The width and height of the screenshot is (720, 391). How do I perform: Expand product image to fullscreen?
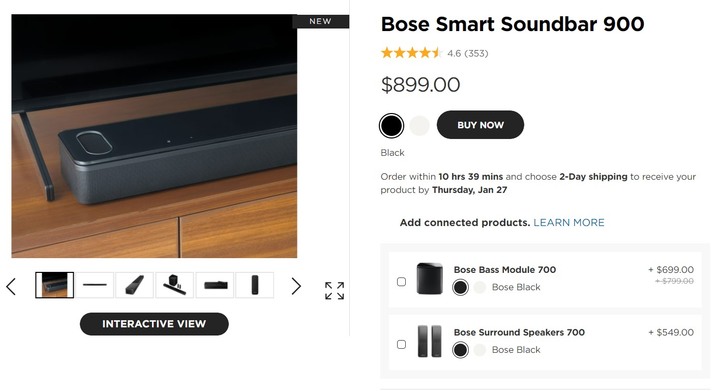[334, 290]
